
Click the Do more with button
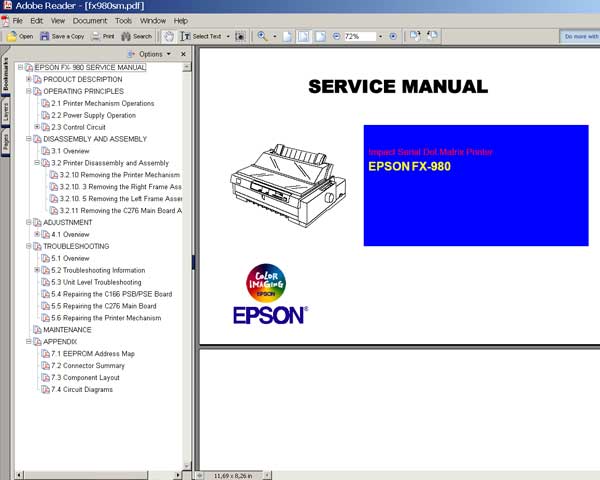[x=580, y=36]
